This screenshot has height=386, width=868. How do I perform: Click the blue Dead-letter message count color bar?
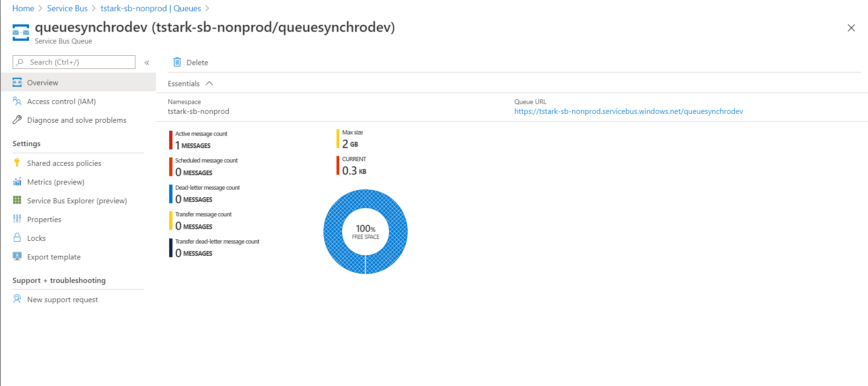pyautogui.click(x=171, y=194)
